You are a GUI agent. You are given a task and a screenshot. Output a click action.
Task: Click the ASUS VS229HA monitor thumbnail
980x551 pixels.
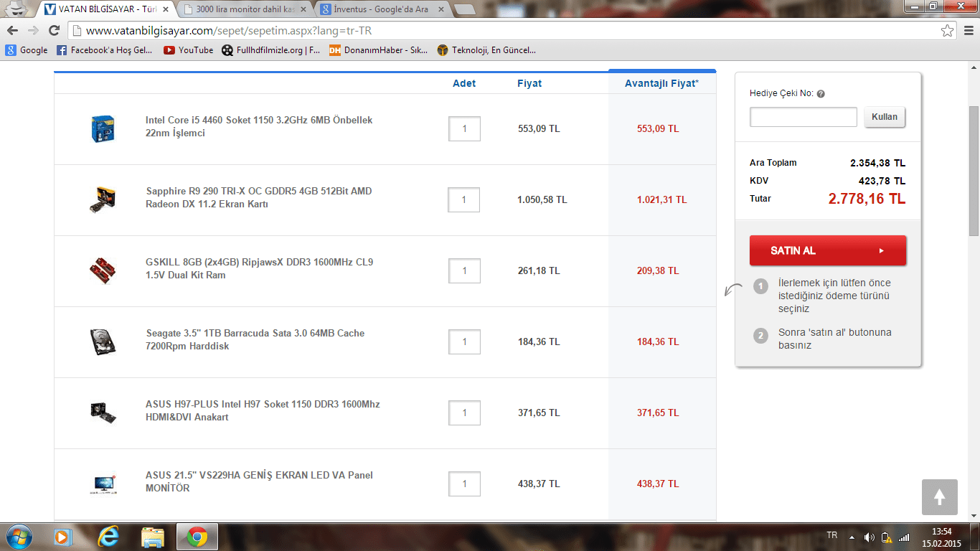[x=103, y=484]
